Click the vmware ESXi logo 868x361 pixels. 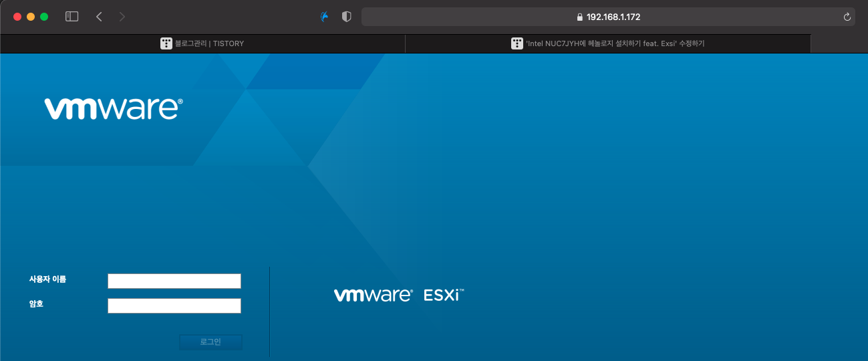click(399, 295)
